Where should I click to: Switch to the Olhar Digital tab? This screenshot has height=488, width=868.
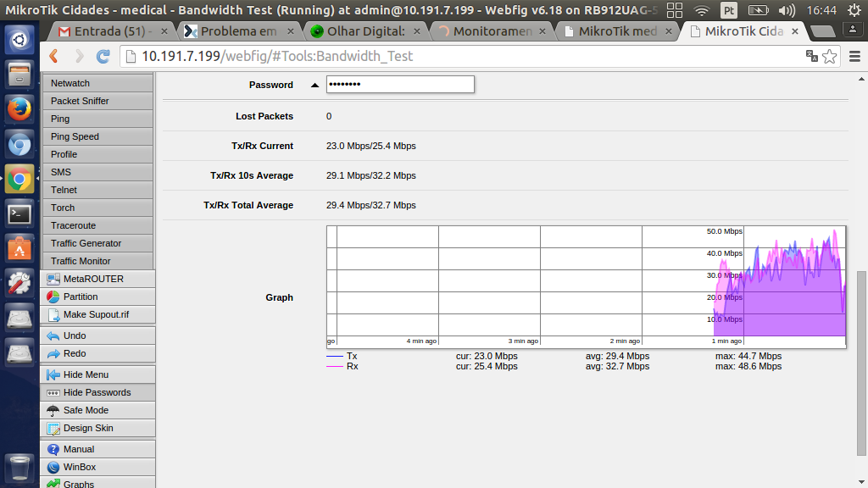tap(365, 31)
